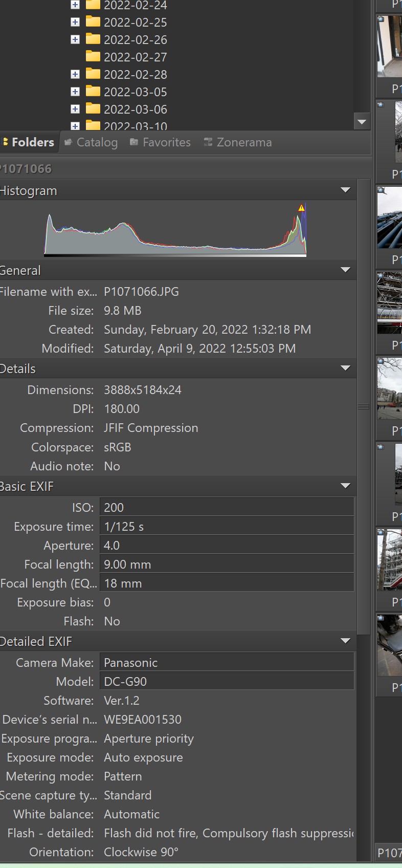Switch to the Favorites tab
This screenshot has width=402, height=868.
[160, 142]
